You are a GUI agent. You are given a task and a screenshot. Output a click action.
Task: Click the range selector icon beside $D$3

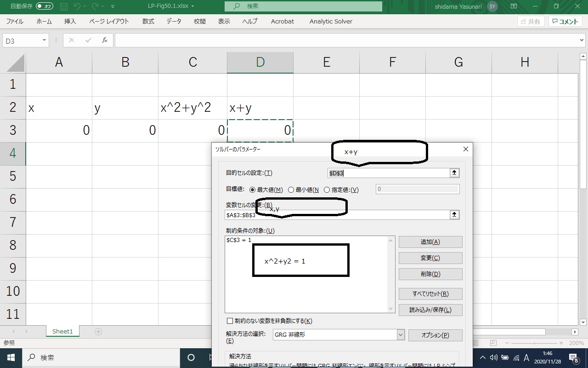454,173
